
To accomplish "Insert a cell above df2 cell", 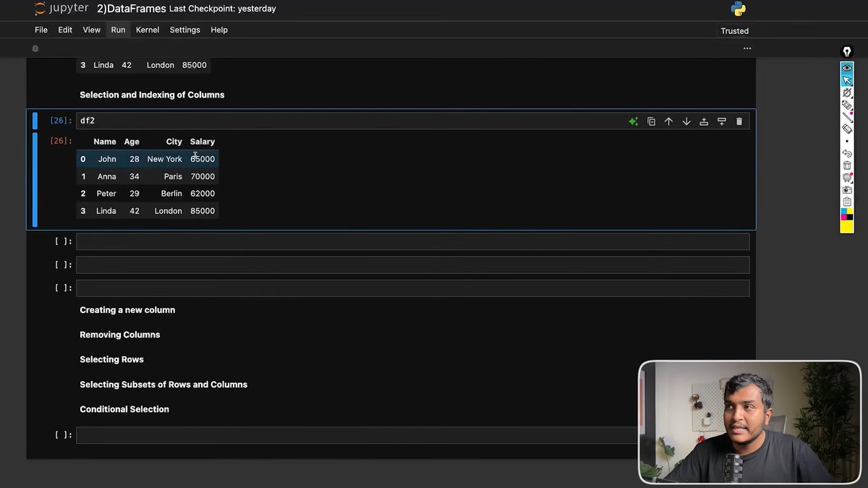I will [704, 121].
